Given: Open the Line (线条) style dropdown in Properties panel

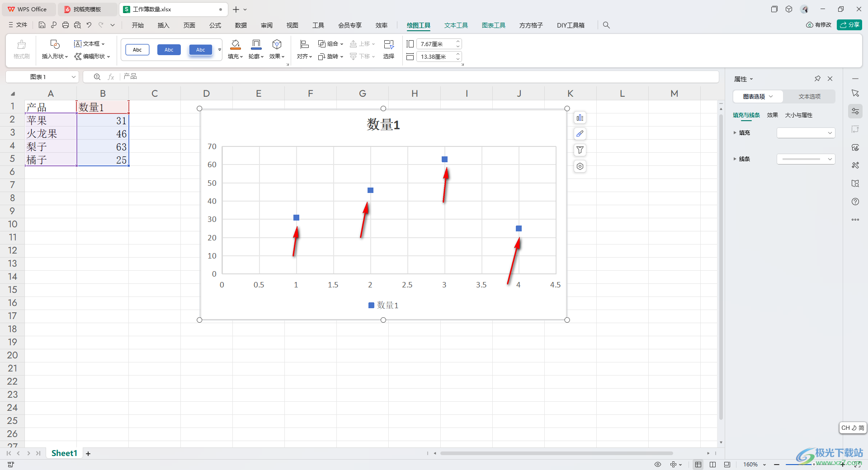Looking at the screenshot, I should (x=806, y=159).
